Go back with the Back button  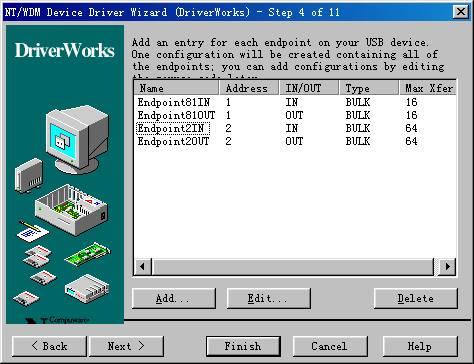49,346
